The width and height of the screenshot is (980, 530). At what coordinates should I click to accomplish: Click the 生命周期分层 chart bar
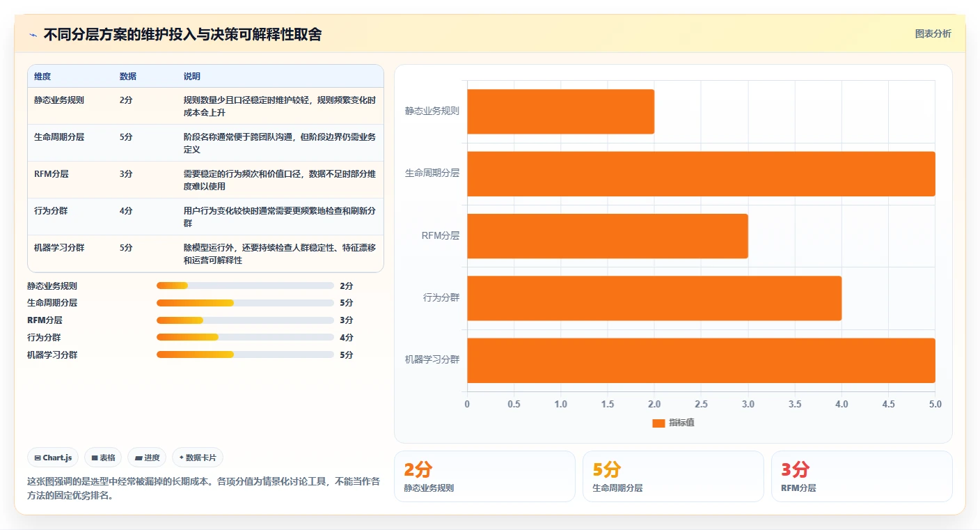(701, 173)
